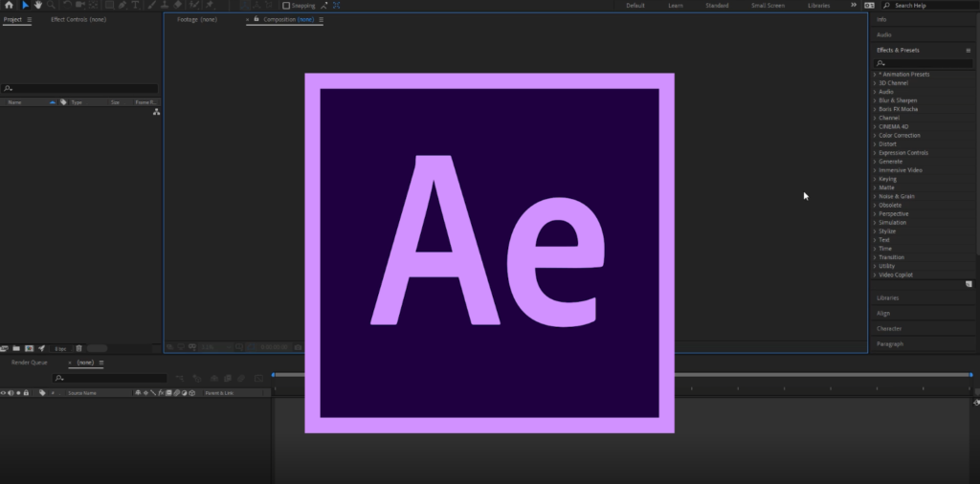
Task: Expand the Video Copilot category
Action: point(875,275)
